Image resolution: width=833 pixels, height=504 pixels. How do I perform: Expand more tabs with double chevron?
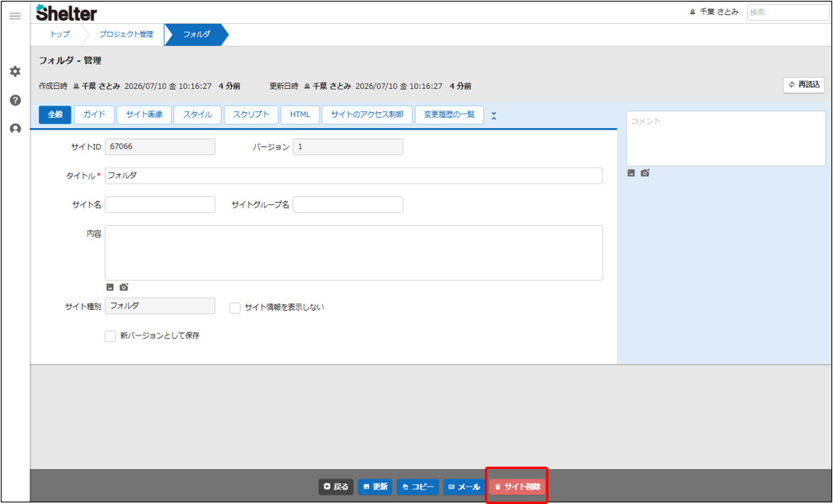(x=494, y=115)
